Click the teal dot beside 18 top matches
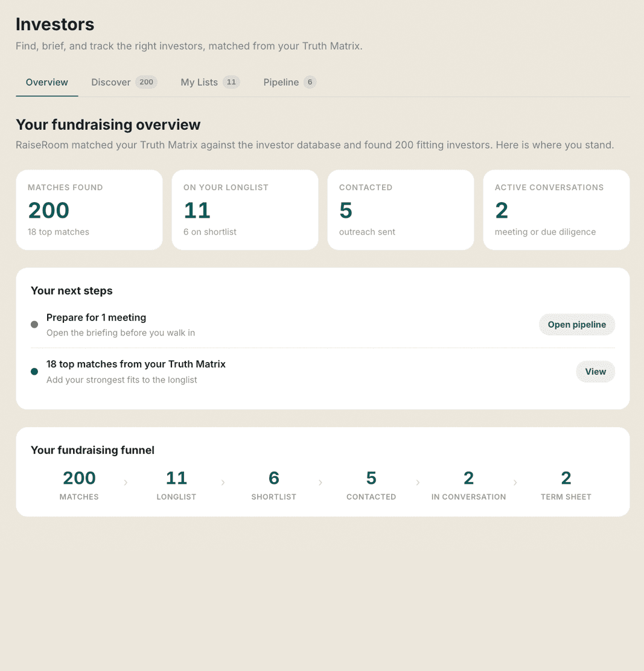Viewport: 644px width, 671px height. tap(34, 372)
